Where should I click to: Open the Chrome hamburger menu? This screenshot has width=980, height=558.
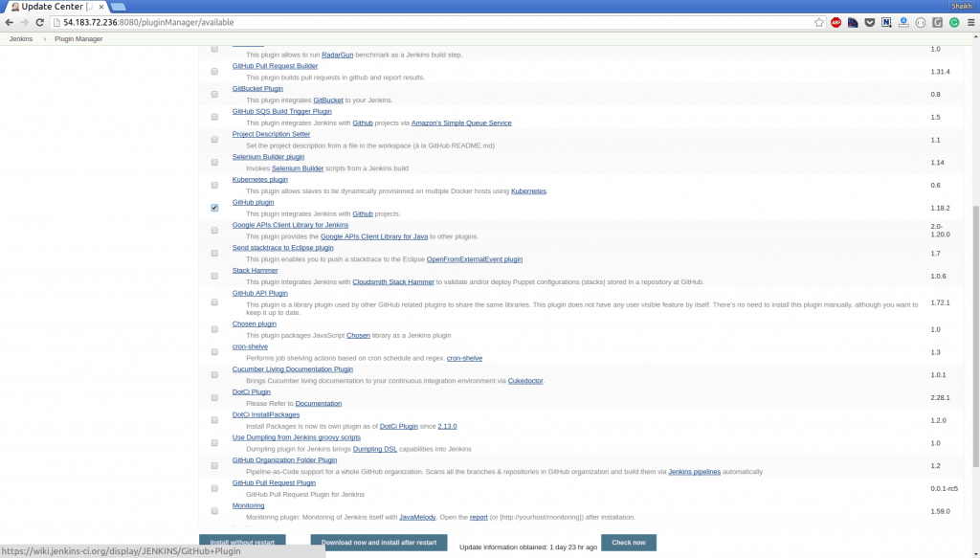point(972,22)
